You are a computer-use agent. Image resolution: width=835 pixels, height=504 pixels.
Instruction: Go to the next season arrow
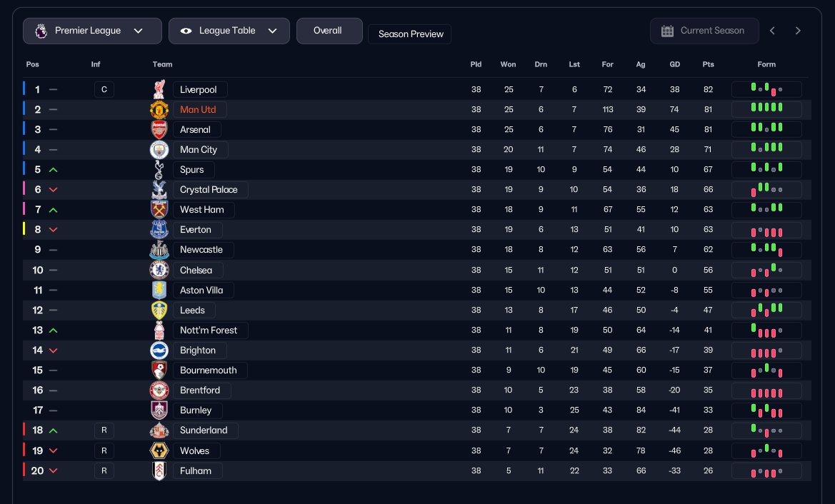tap(798, 31)
